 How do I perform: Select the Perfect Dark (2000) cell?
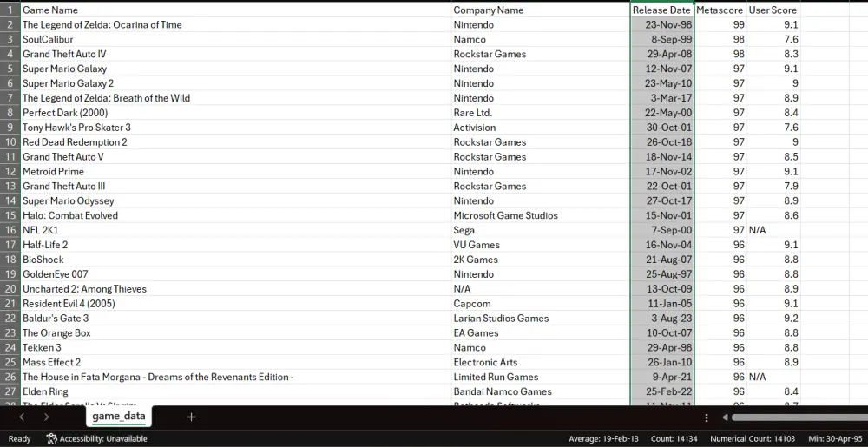click(x=236, y=113)
